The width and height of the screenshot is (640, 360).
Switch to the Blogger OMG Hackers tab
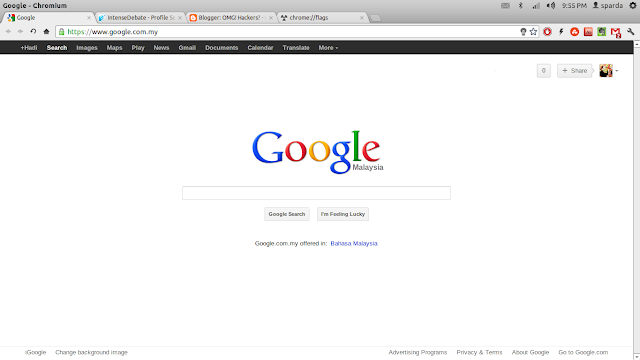click(231, 18)
